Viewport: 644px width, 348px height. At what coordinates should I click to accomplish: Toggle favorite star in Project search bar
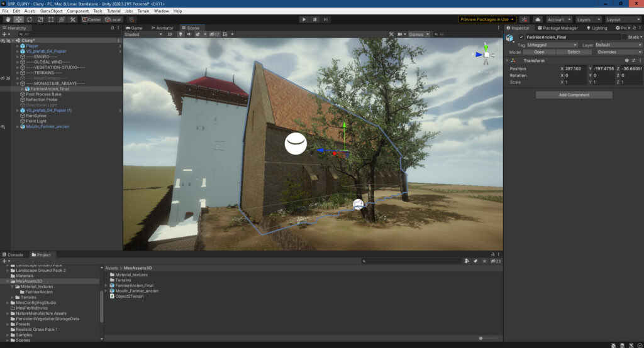click(x=485, y=261)
